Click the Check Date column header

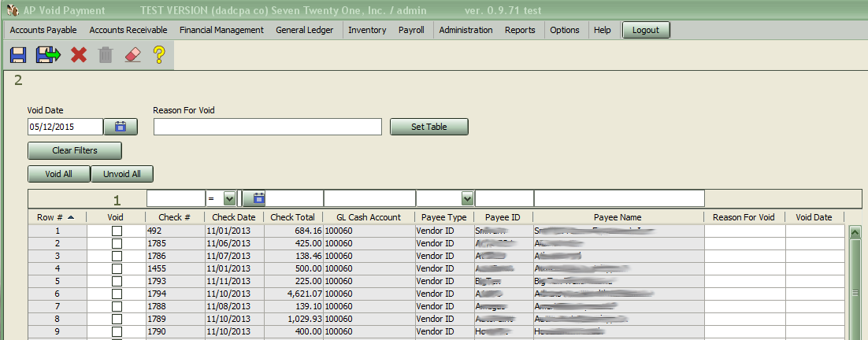(234, 217)
